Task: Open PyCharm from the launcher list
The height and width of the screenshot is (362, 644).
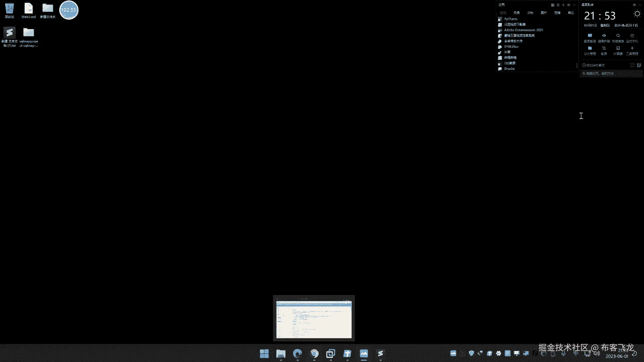Action: pos(511,19)
